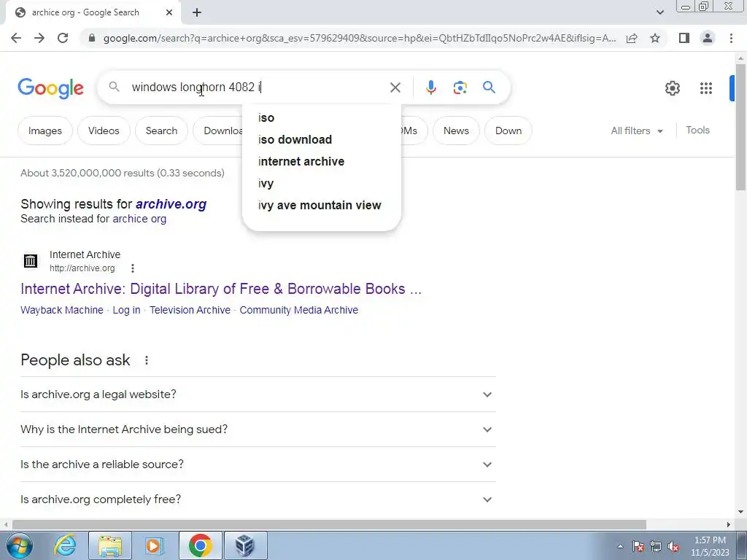Start a voice search with the microphone
This screenshot has height=560, width=747.
point(430,87)
